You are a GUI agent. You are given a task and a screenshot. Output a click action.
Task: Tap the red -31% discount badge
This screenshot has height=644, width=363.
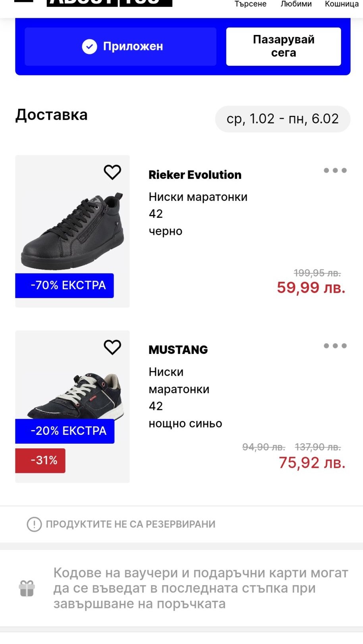coord(41,460)
